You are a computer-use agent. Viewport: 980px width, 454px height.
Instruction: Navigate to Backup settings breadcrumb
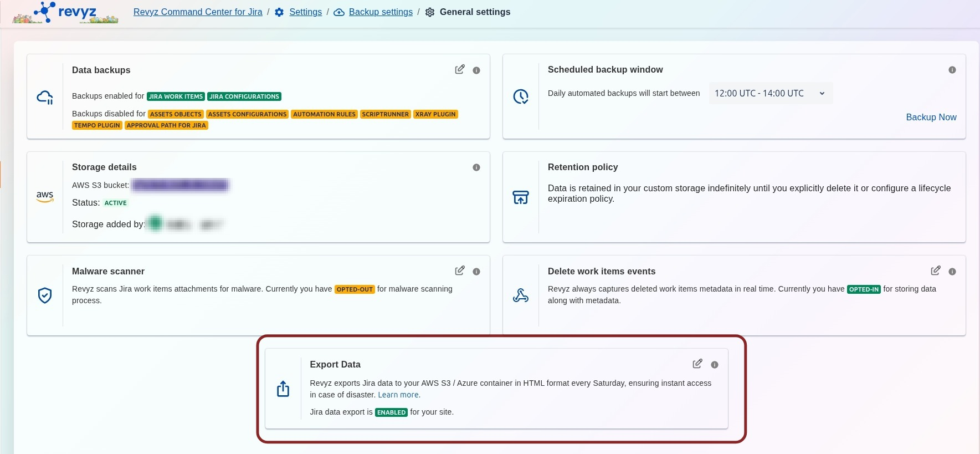pyautogui.click(x=381, y=12)
